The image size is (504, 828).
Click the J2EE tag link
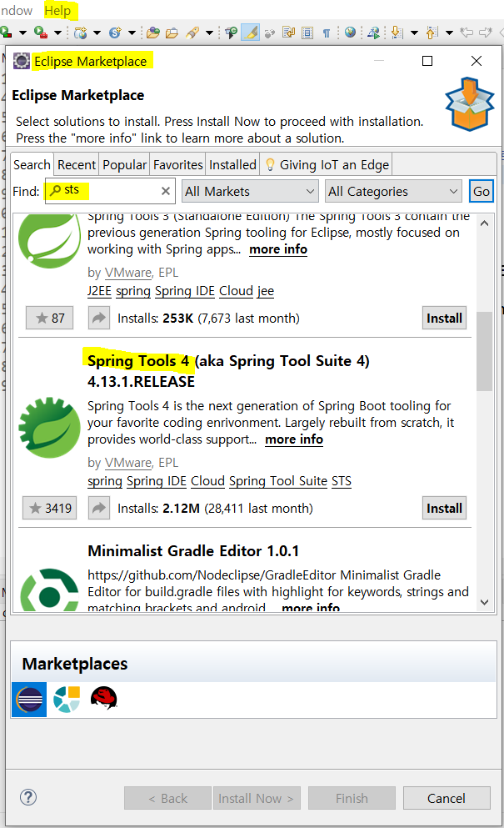[x=99, y=291]
